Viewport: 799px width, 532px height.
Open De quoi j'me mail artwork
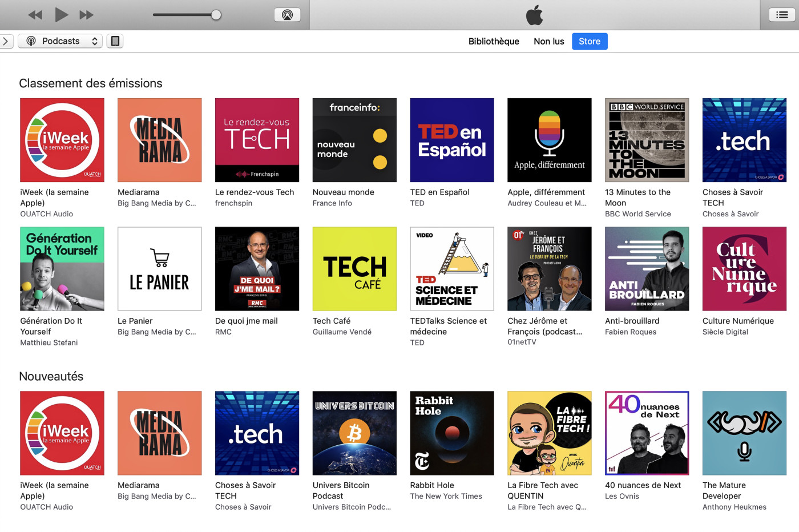257,269
